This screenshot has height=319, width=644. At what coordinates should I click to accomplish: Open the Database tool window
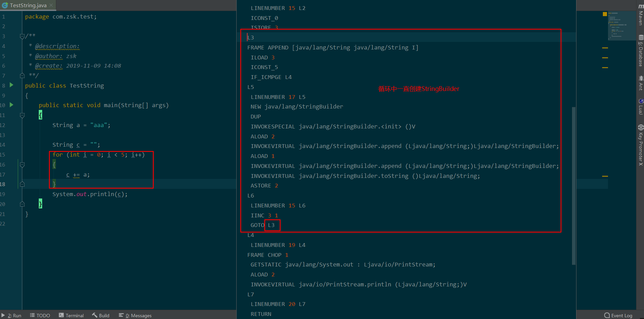[x=640, y=51]
